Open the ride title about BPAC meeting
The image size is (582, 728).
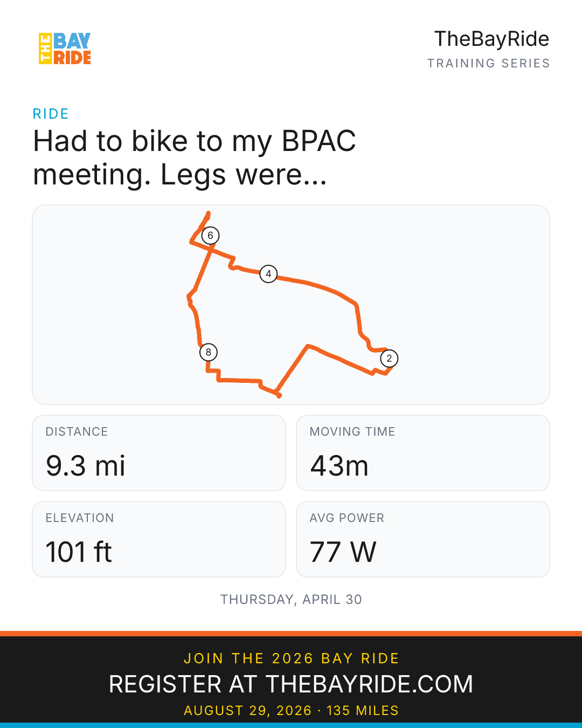click(x=195, y=157)
